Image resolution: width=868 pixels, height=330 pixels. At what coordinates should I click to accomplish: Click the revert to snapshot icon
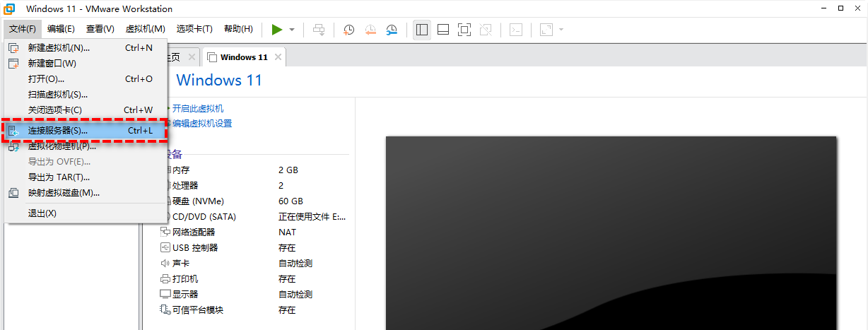(x=370, y=30)
